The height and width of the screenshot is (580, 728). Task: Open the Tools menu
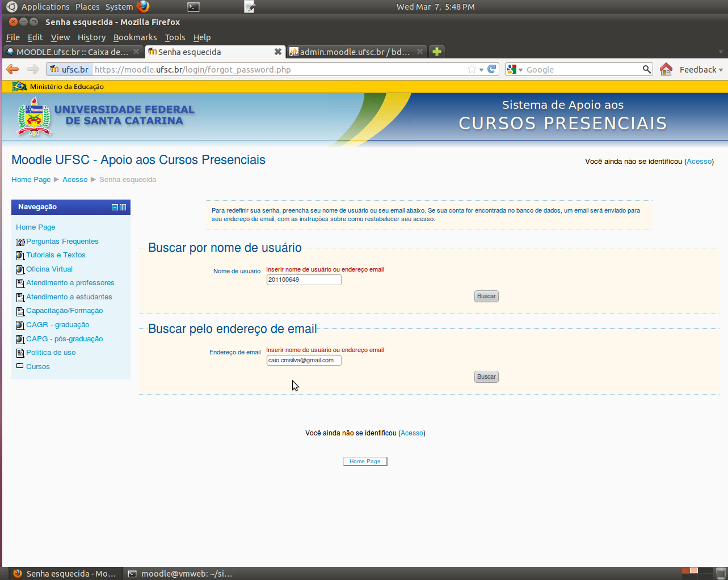(175, 37)
